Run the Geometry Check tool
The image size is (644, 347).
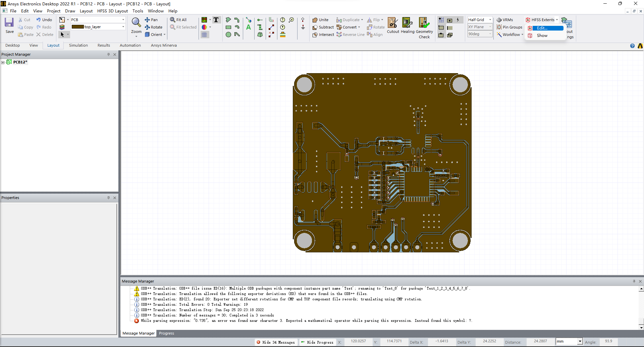click(x=424, y=28)
